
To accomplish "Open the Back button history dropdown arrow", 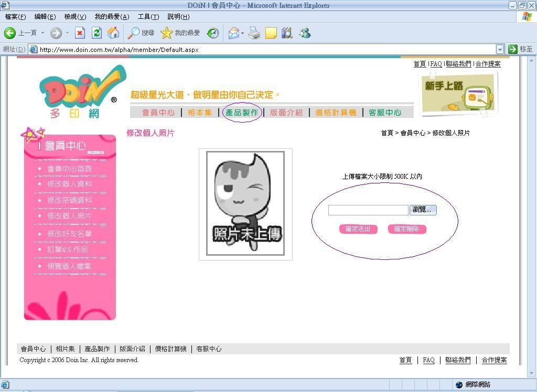I will (43, 33).
